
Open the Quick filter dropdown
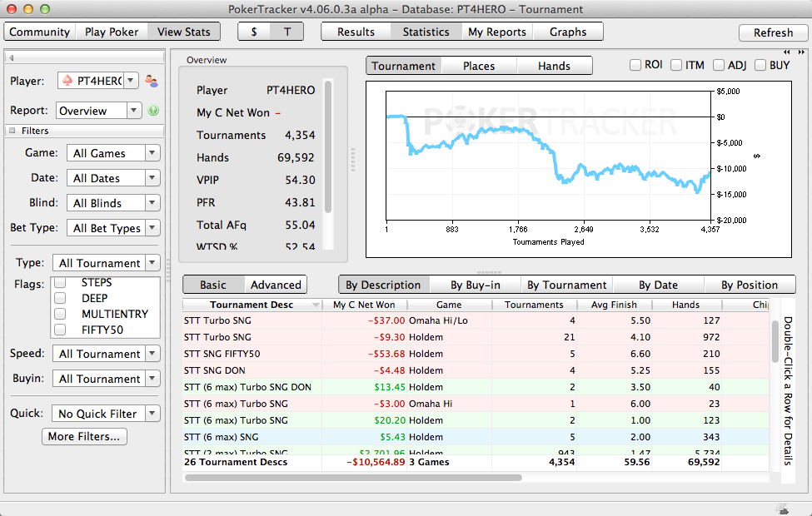point(106,414)
